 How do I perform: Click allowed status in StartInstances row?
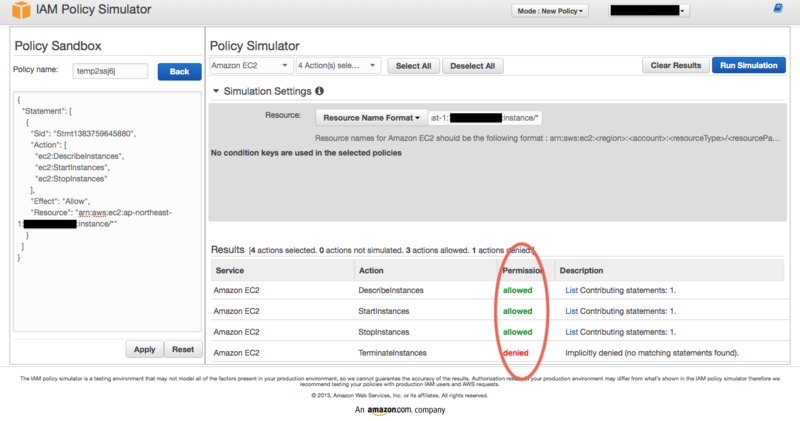coord(517,311)
